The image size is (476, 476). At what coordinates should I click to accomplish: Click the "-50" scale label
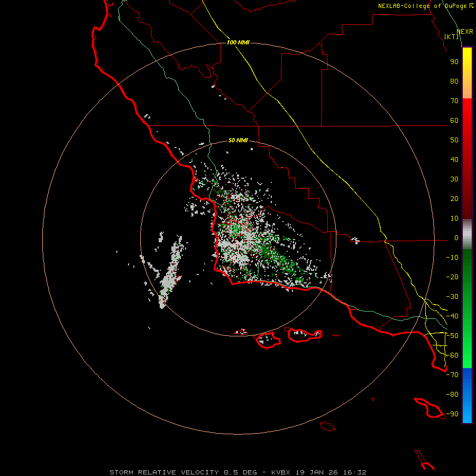(452, 336)
